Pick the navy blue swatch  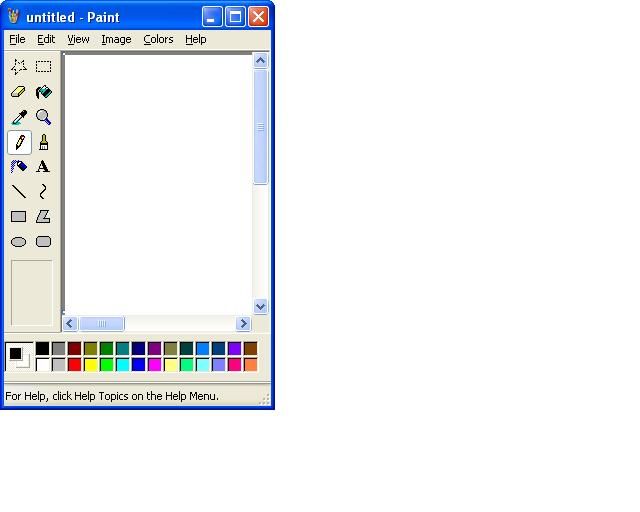(x=138, y=349)
